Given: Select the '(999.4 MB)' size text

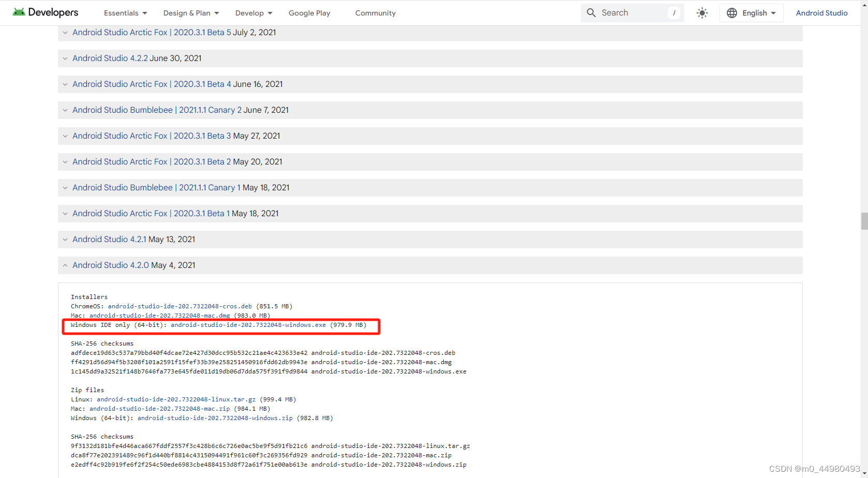Looking at the screenshot, I should point(278,399).
